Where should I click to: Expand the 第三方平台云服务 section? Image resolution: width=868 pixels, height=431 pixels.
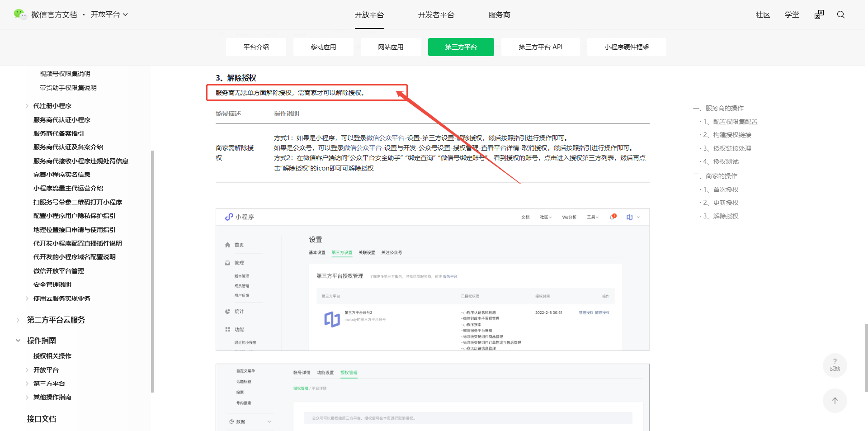[18, 320]
